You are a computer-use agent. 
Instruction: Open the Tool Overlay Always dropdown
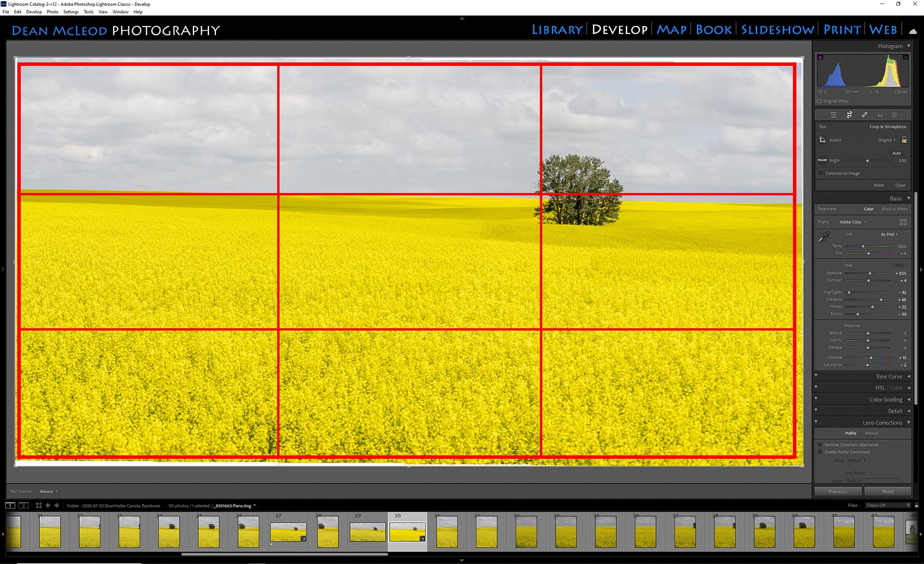point(49,491)
